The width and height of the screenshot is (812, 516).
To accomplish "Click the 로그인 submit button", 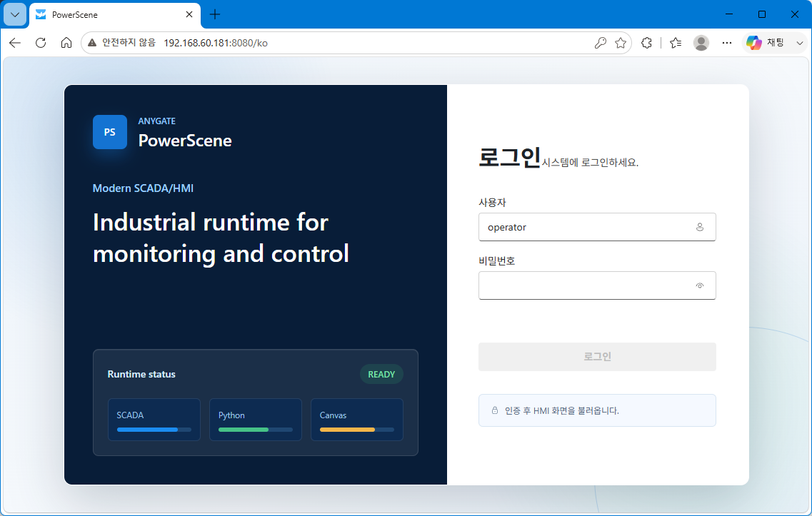I will (597, 357).
